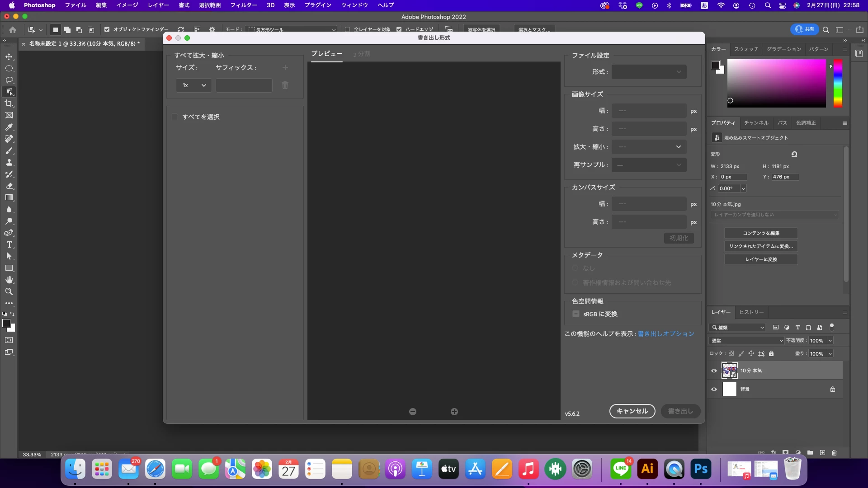Select the Horizontal Type tool

(9, 244)
